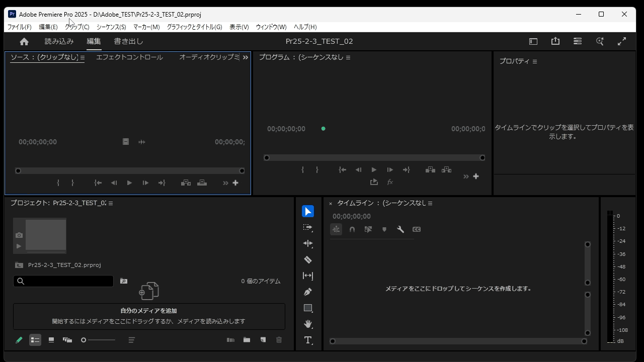This screenshot has height=362, width=644.
Task: Select the Hand tool
Action: 308,324
